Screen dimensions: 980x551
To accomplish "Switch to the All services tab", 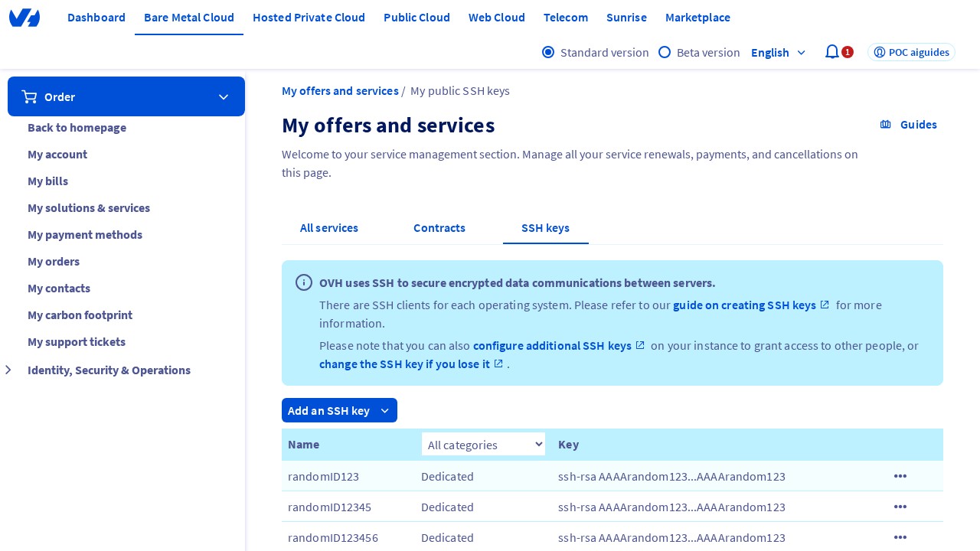I will pos(329,228).
